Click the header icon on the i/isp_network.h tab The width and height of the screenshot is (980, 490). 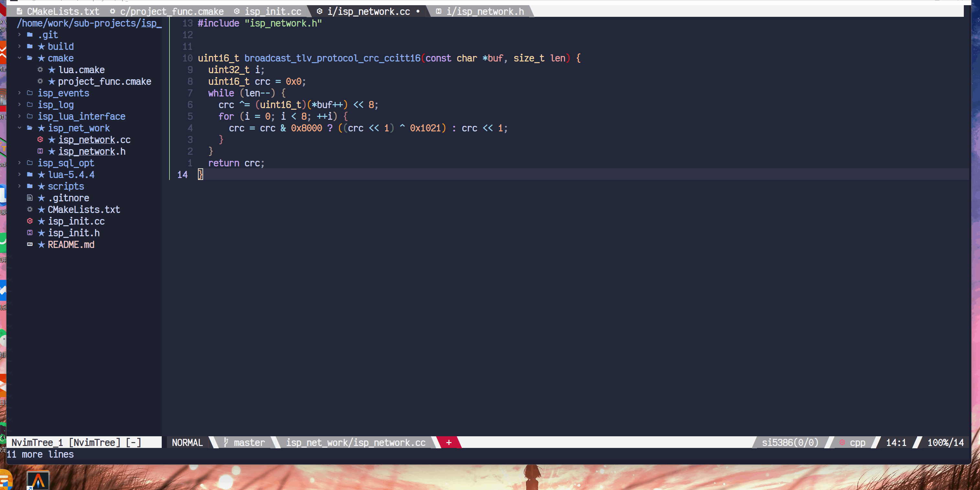coord(439,11)
